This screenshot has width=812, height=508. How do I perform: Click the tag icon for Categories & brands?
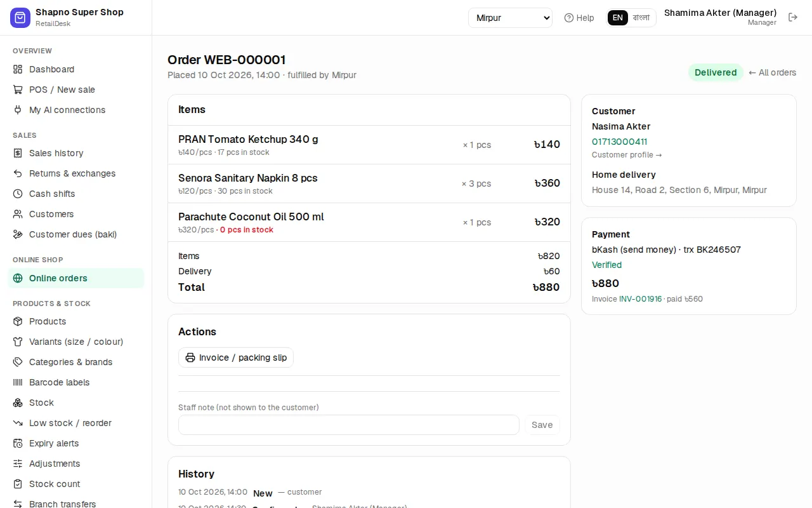pos(18,362)
